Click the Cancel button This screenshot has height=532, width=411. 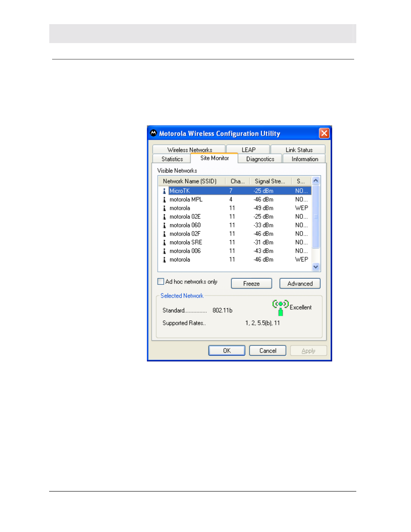(268, 351)
